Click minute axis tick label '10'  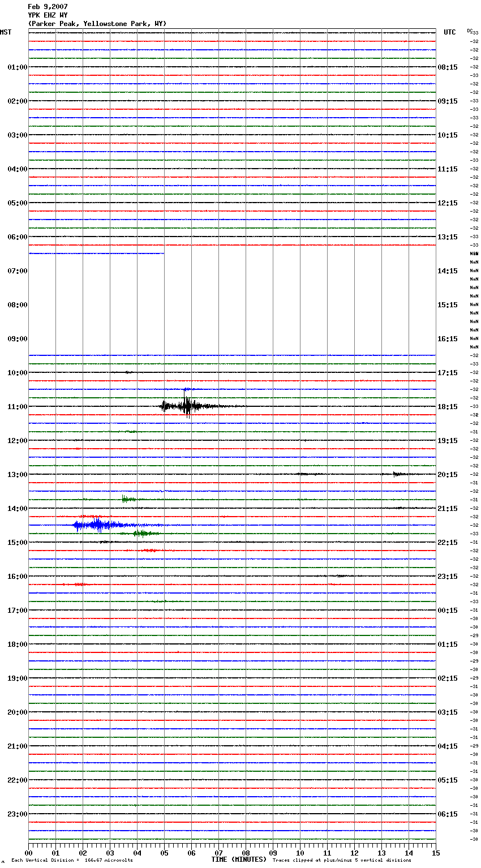300,853
